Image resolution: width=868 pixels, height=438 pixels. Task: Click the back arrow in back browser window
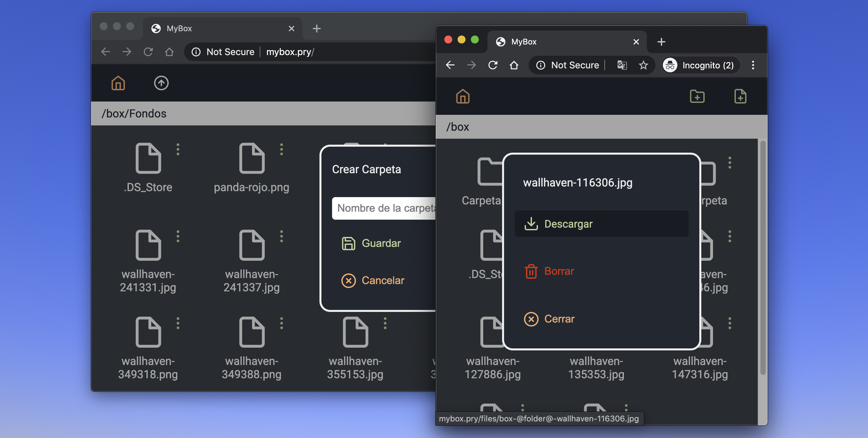(x=106, y=51)
